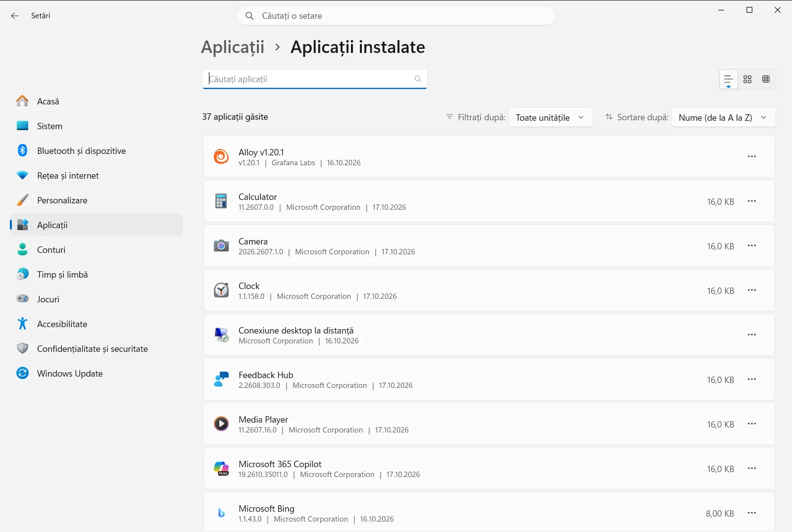Open more options for Feedback Hub
Image resolution: width=792 pixels, height=532 pixels.
(752, 379)
